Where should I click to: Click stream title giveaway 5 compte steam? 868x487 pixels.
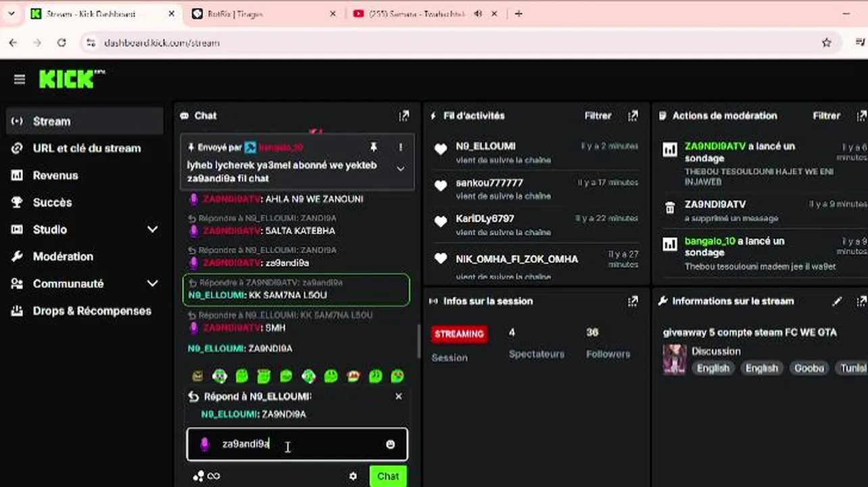[x=750, y=332]
